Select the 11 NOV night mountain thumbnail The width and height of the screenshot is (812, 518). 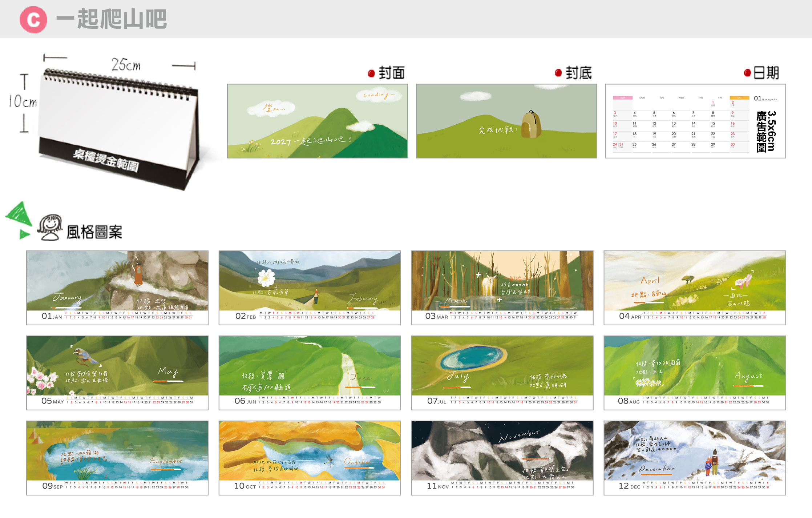(x=502, y=458)
